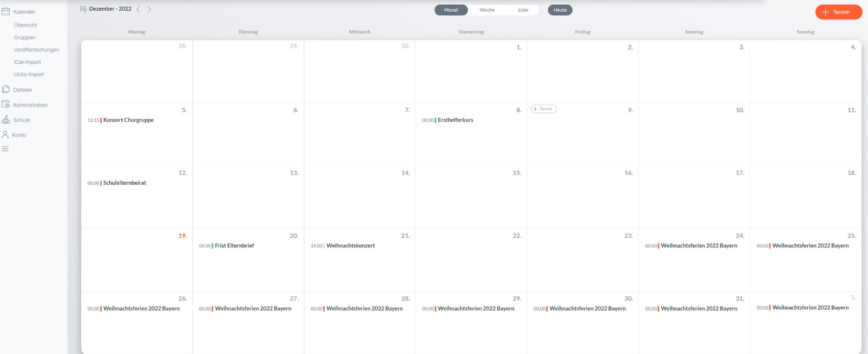Switch to Woche view
The height and width of the screenshot is (354, 868).
point(487,10)
